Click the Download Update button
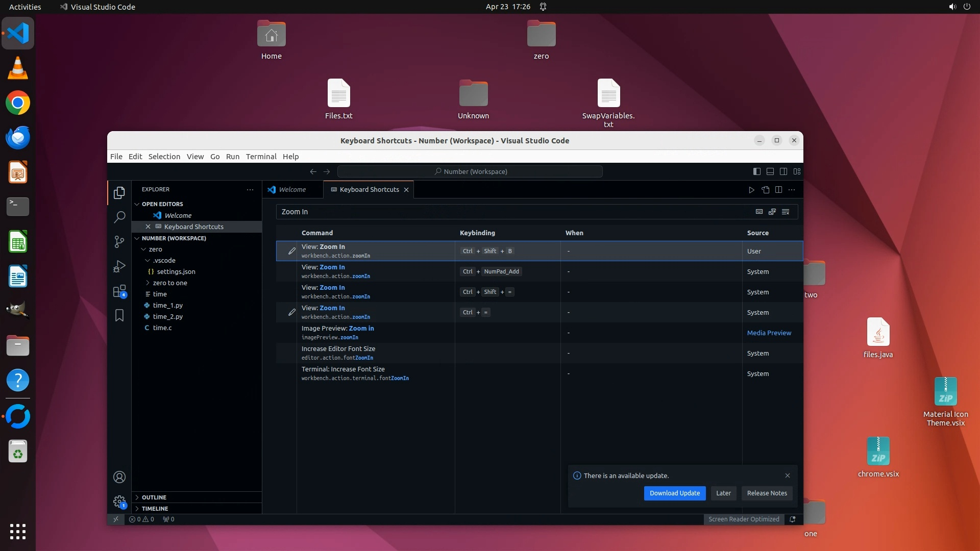The image size is (980, 551). click(x=674, y=493)
